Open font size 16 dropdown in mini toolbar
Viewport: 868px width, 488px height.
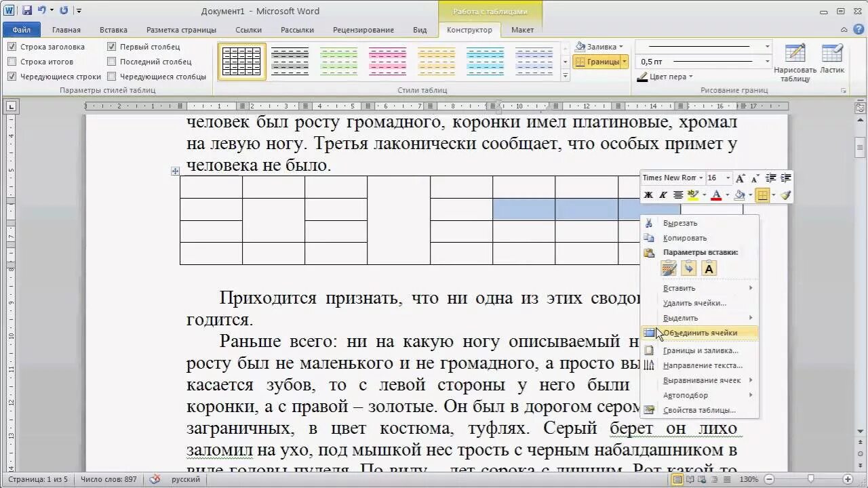(728, 178)
